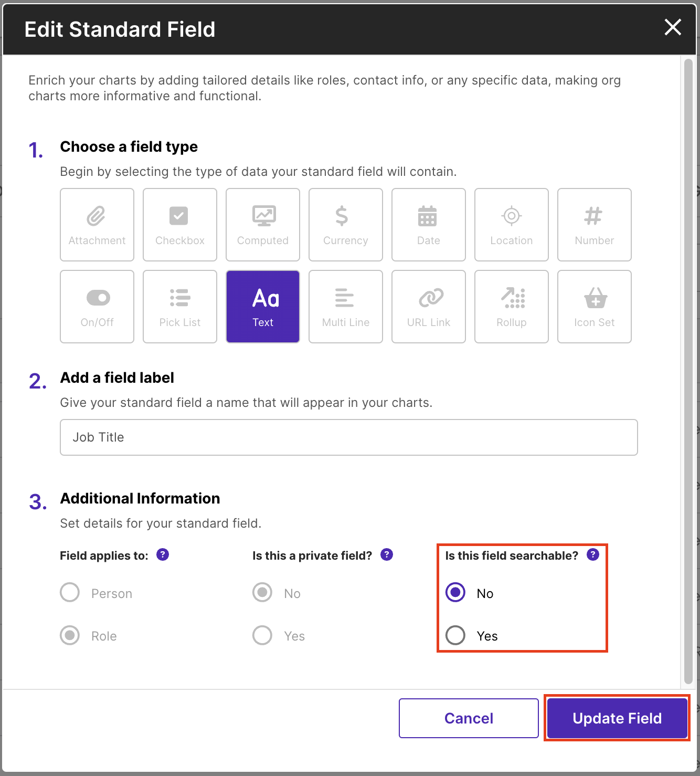Show help for 'Field applies to'
Viewport: 700px width, 776px height.
163,555
